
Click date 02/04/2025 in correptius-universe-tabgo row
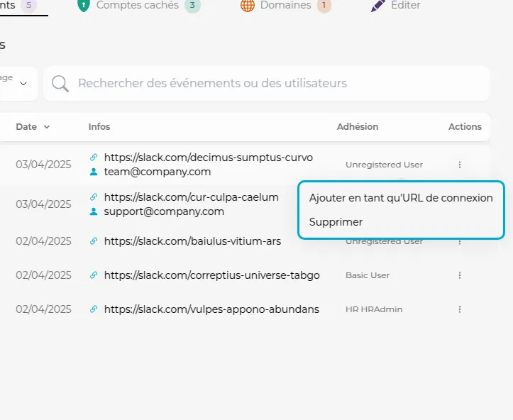pyautogui.click(x=43, y=275)
